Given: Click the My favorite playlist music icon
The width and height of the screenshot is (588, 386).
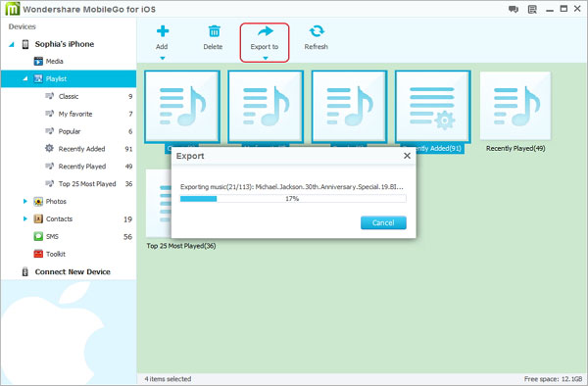Looking at the screenshot, I should pos(49,114).
